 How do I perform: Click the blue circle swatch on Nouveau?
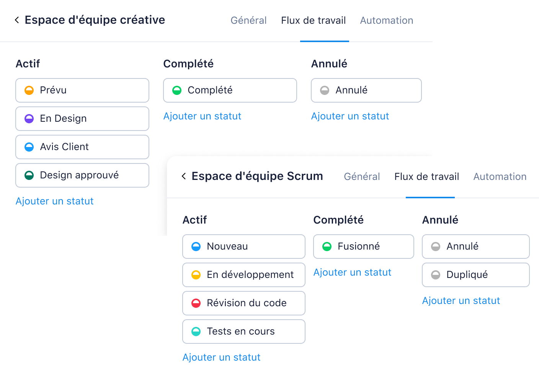pos(196,247)
